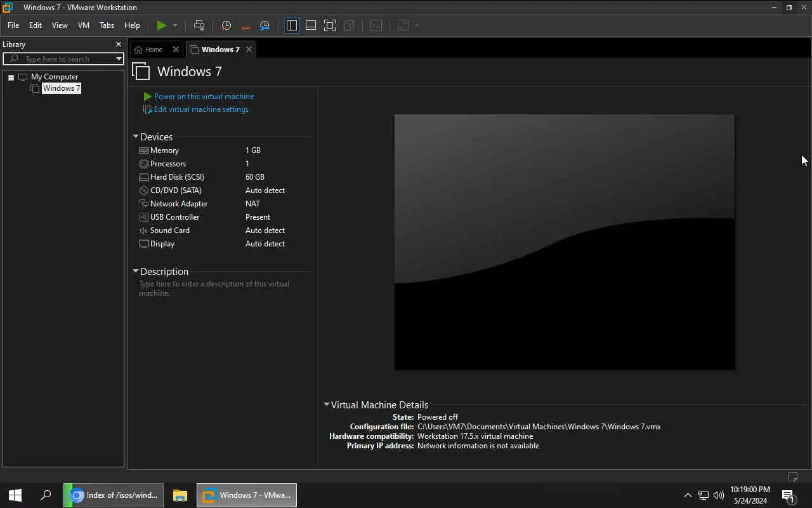Click the taskbar clock date
The width and height of the screenshot is (812, 508).
[x=750, y=500]
